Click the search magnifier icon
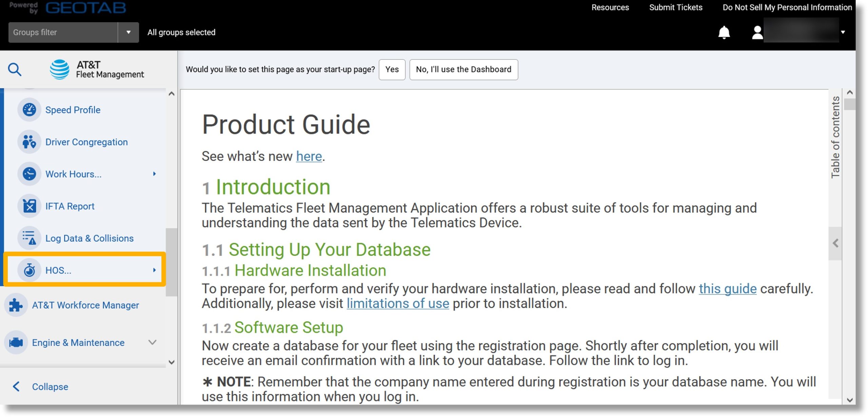 click(x=15, y=69)
